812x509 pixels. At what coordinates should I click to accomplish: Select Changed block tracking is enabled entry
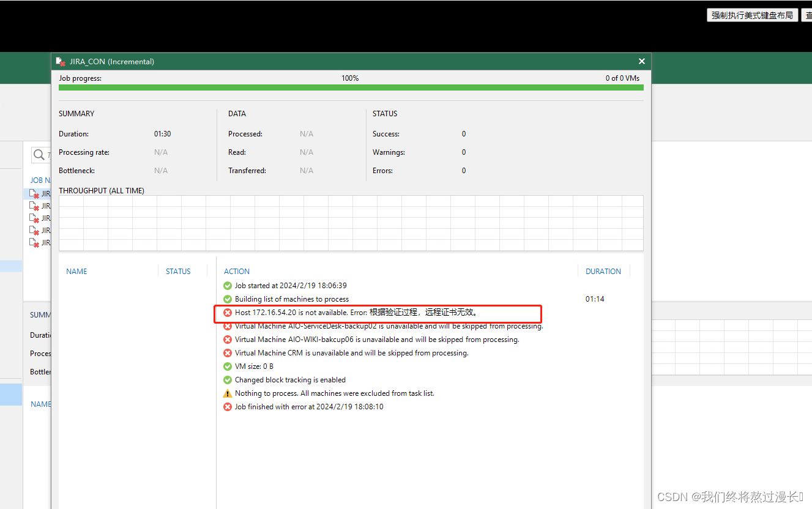coord(290,380)
